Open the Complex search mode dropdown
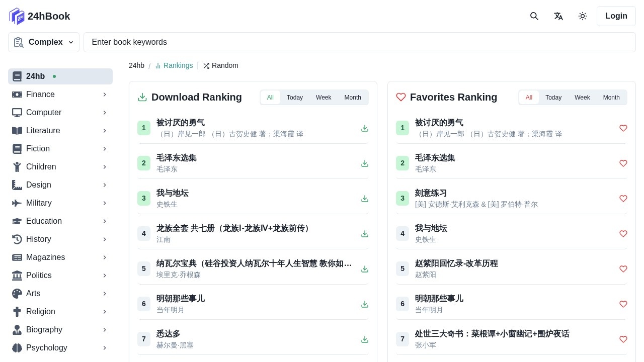 (44, 42)
